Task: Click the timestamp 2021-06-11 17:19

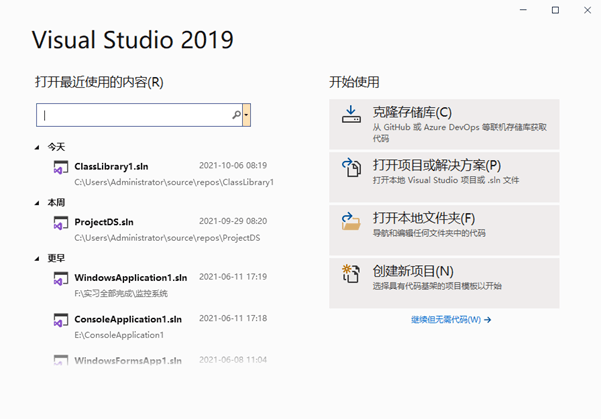Action: 233,276
